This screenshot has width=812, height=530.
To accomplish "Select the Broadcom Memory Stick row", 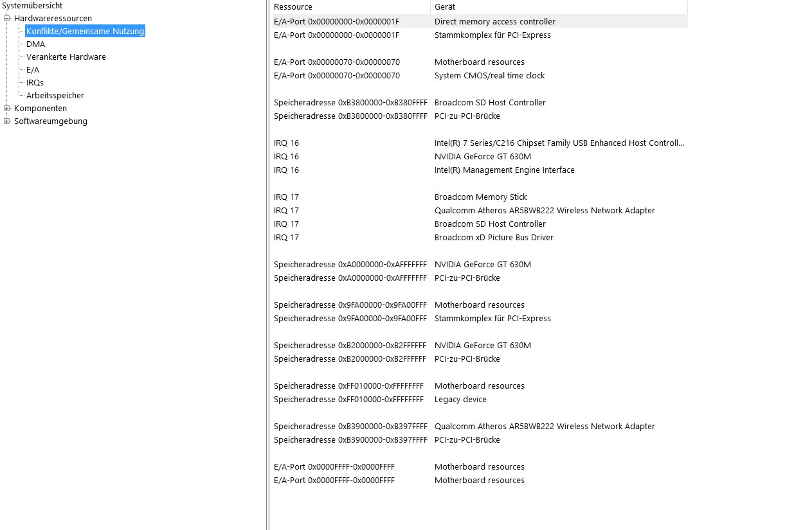I will [x=480, y=197].
